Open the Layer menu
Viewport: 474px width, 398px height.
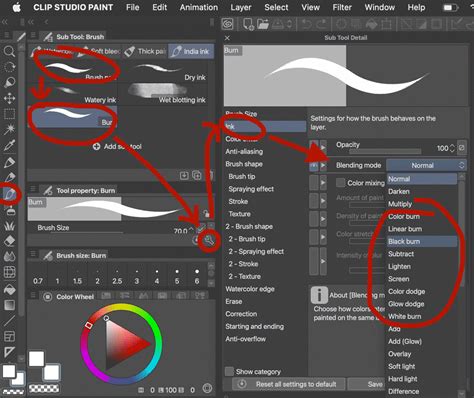point(241,7)
